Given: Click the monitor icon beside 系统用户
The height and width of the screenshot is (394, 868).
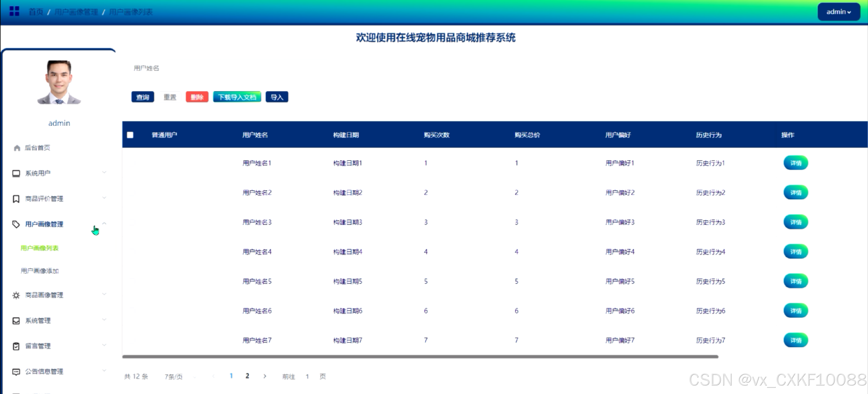Looking at the screenshot, I should click(16, 174).
